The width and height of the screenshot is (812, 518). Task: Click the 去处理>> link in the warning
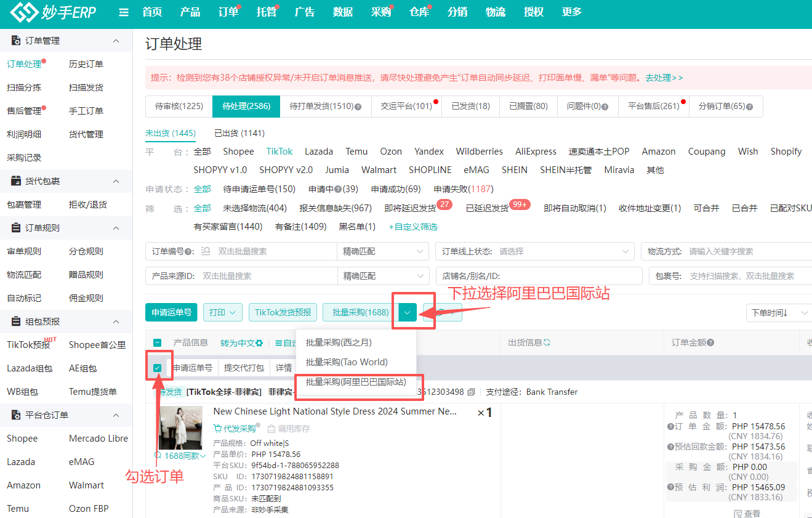[x=664, y=78]
